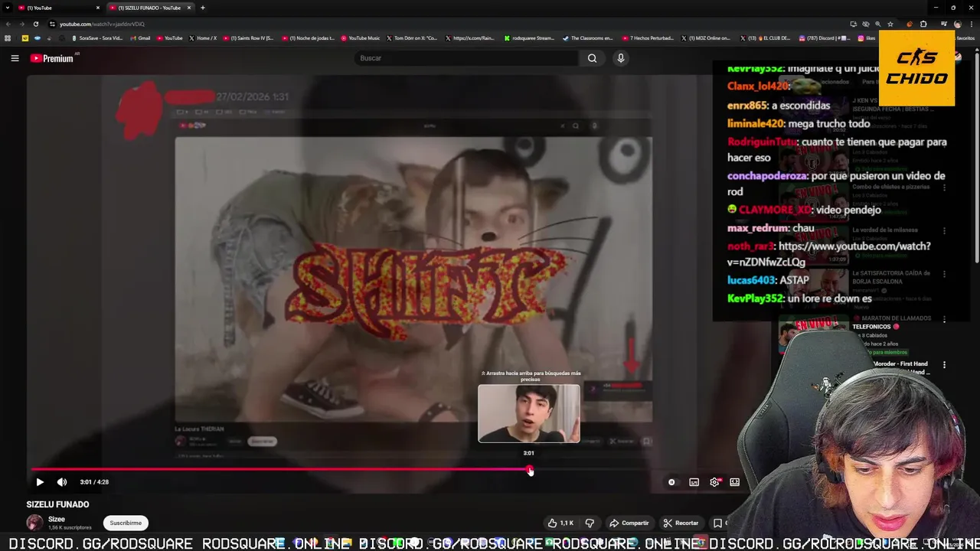Open the Discord bookmark
The width and height of the screenshot is (980, 551).
click(824, 38)
